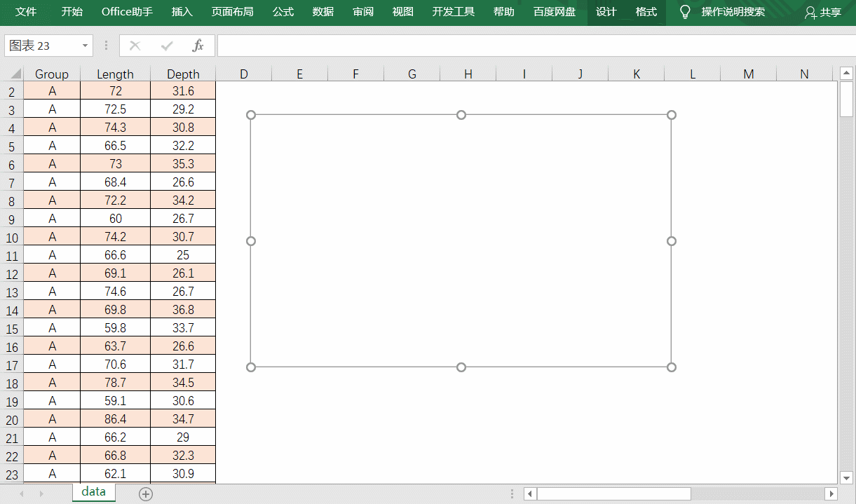Select the Length column header

click(115, 74)
